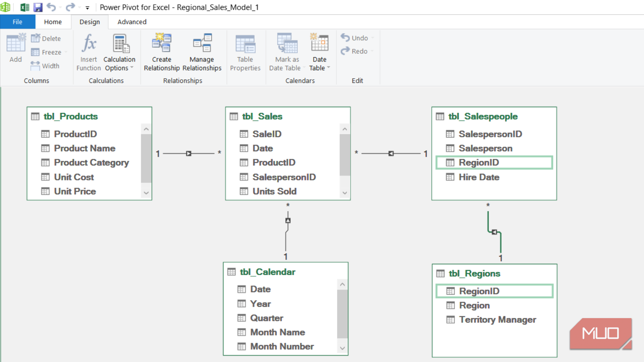Select SalespersonID field in tbl_Sales
644x362 pixels.
point(284,177)
